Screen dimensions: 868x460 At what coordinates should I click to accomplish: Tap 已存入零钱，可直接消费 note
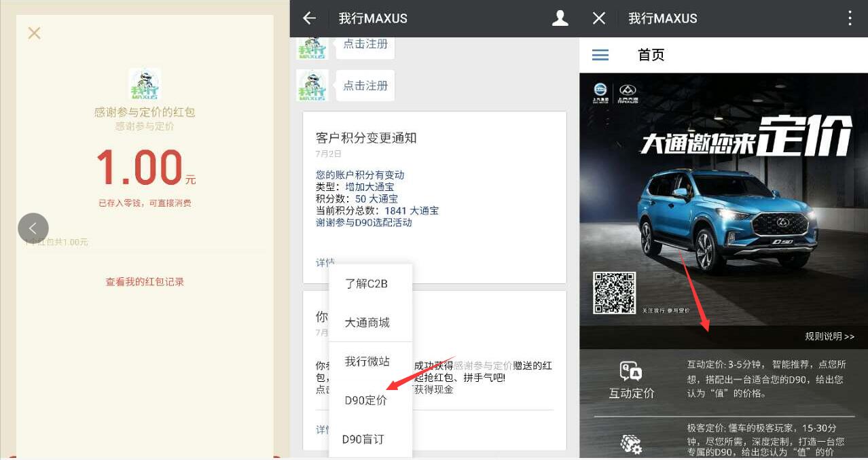click(x=145, y=203)
